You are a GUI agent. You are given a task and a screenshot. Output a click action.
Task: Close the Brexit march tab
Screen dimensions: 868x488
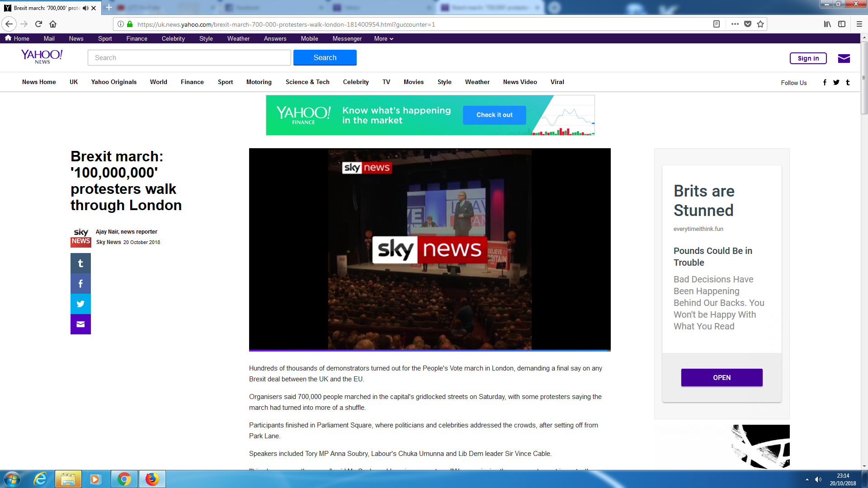tap(94, 8)
